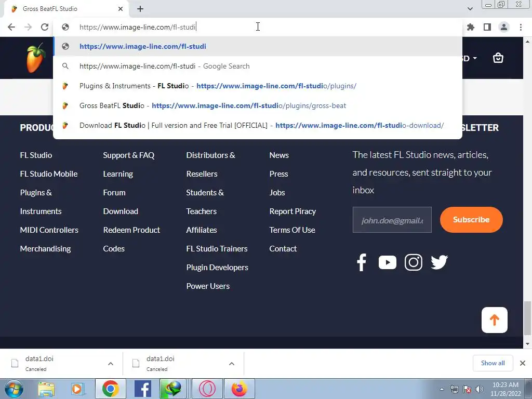Open the Twitter social icon
The height and width of the screenshot is (399, 532).
(440, 262)
